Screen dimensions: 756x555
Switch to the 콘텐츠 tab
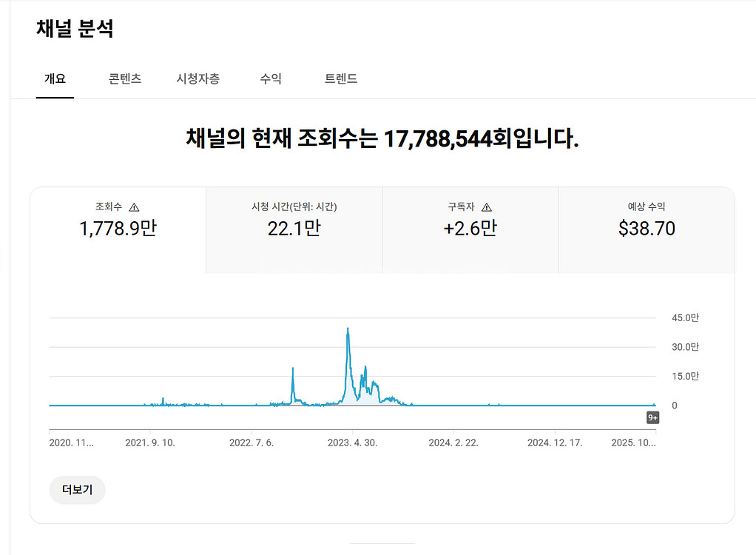[x=125, y=78]
